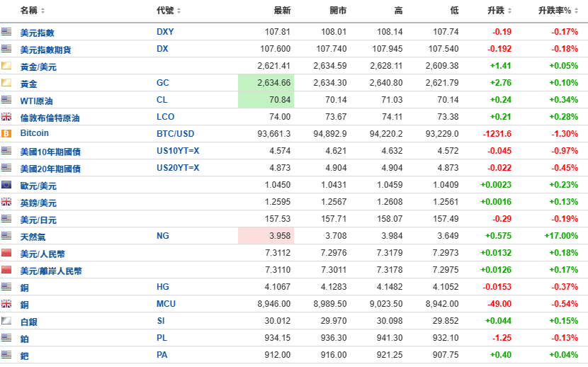588x367 pixels.
Task: Sort the table by 名稱 arrow
Action: [43, 11]
